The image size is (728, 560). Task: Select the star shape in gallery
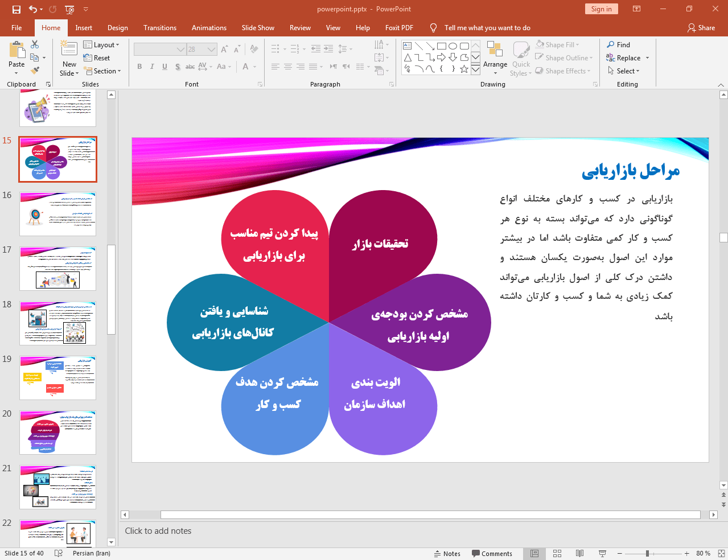[x=464, y=69]
